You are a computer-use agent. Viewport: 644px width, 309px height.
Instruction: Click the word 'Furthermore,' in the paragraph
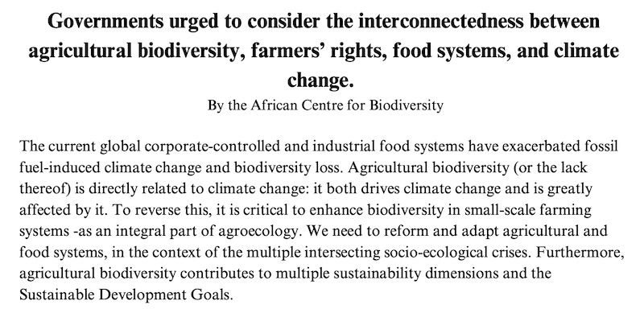tap(580, 253)
